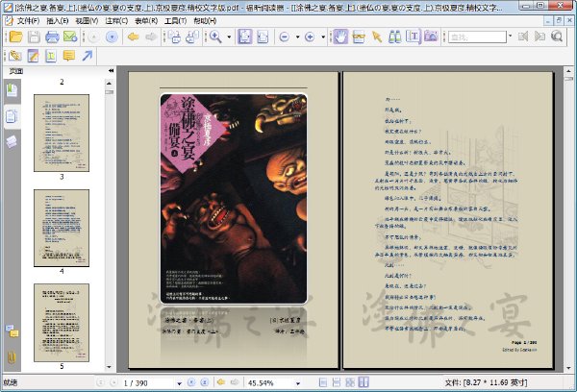Go to next page with the blue down-arrow circle
This screenshot has width=577, height=392.
tap(112, 37)
